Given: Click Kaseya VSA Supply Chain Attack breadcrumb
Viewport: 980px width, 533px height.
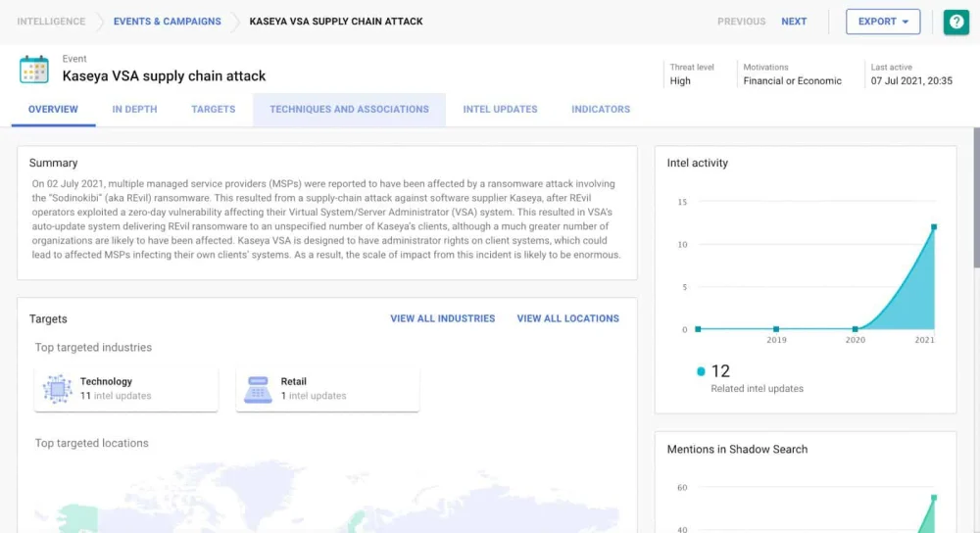Looking at the screenshot, I should pos(335,22).
